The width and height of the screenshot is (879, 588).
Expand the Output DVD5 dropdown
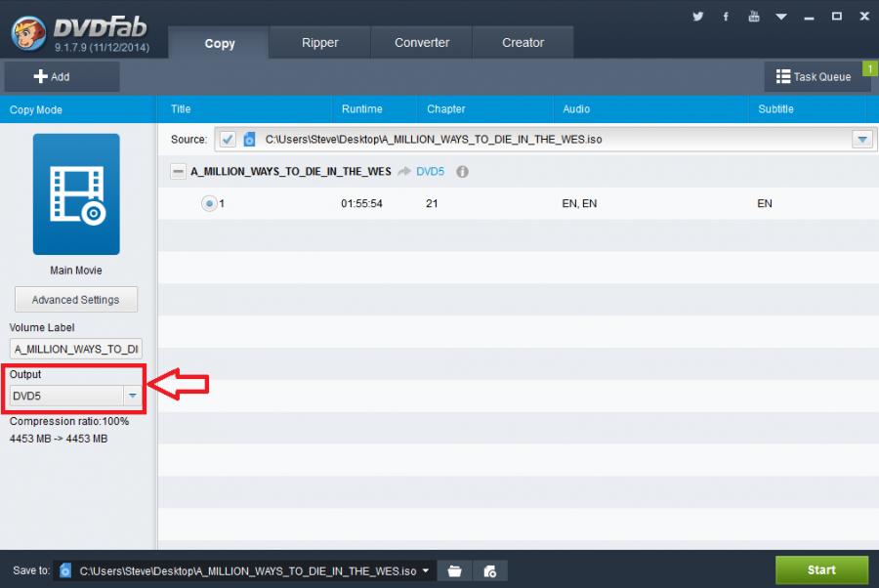click(x=132, y=396)
